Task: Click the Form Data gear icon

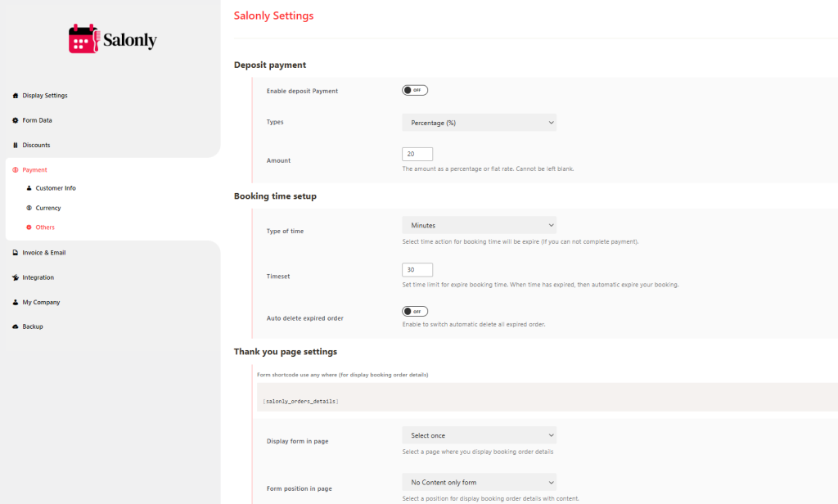Action: point(16,120)
